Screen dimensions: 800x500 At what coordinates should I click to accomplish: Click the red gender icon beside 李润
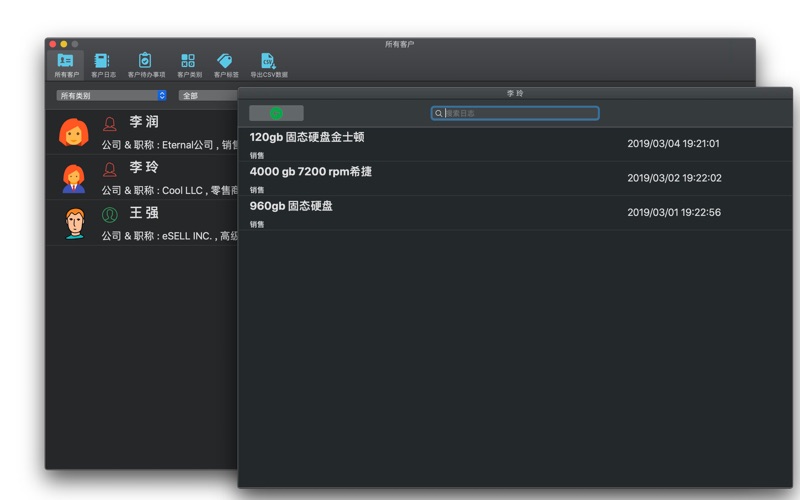point(110,124)
